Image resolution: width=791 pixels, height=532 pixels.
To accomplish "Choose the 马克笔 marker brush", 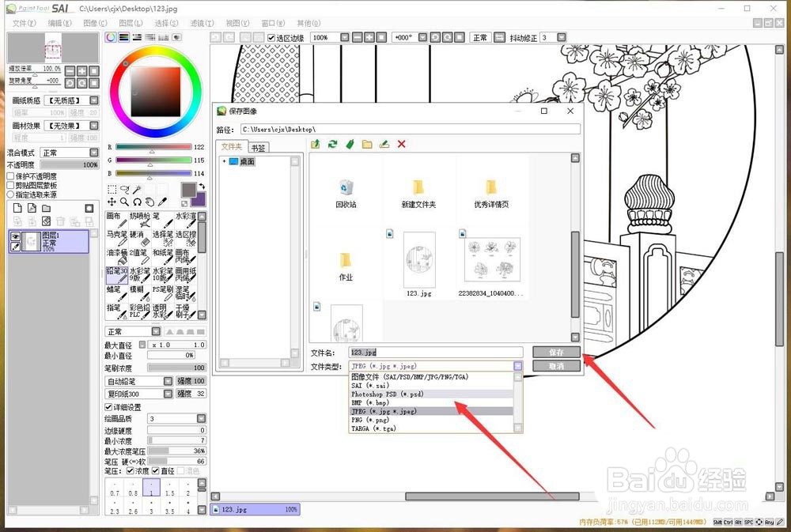I will pos(116,239).
